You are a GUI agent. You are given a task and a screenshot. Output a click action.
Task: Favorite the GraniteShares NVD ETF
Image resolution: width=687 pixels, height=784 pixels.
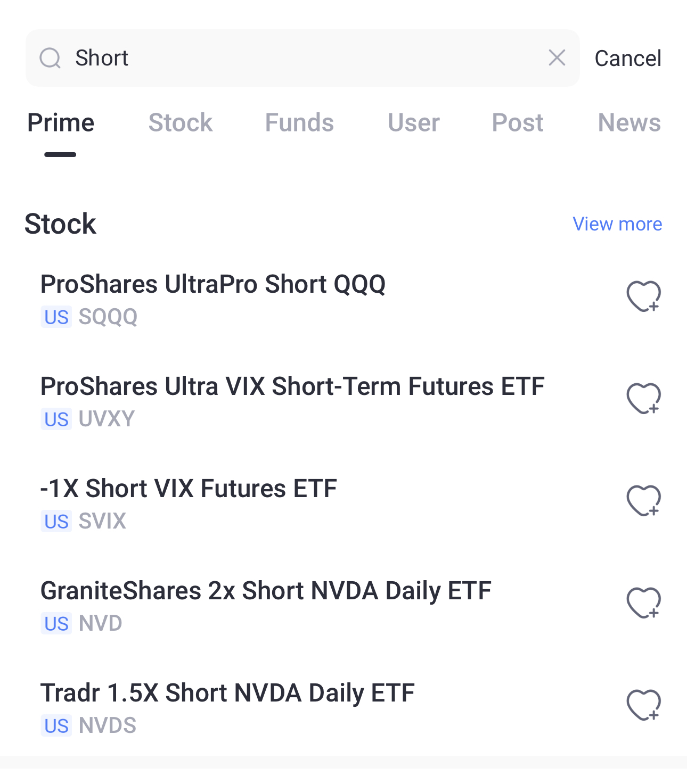(643, 603)
